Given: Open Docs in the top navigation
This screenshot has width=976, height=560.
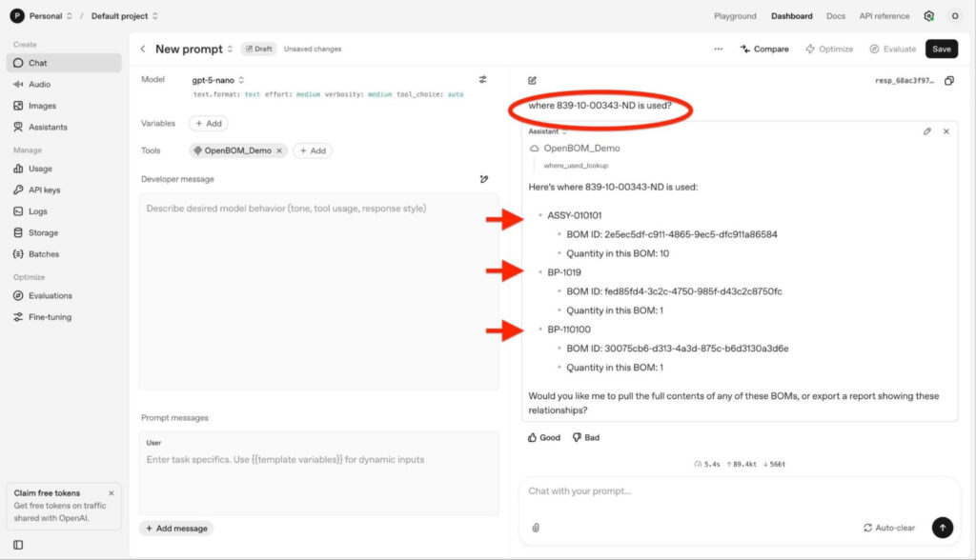Looking at the screenshot, I should (x=836, y=16).
